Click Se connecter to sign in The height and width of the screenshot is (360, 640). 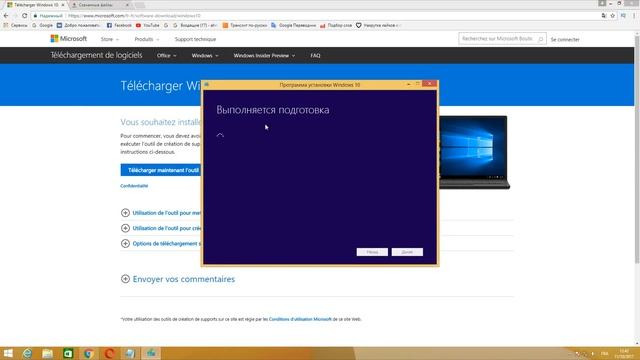click(565, 40)
